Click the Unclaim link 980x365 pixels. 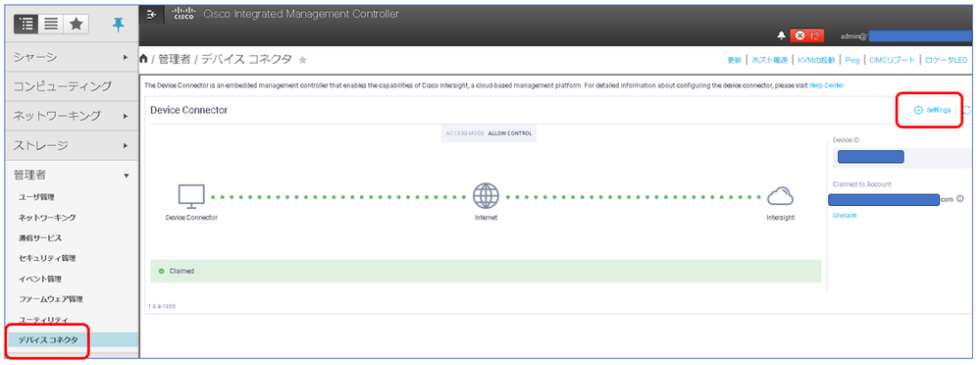tap(845, 215)
